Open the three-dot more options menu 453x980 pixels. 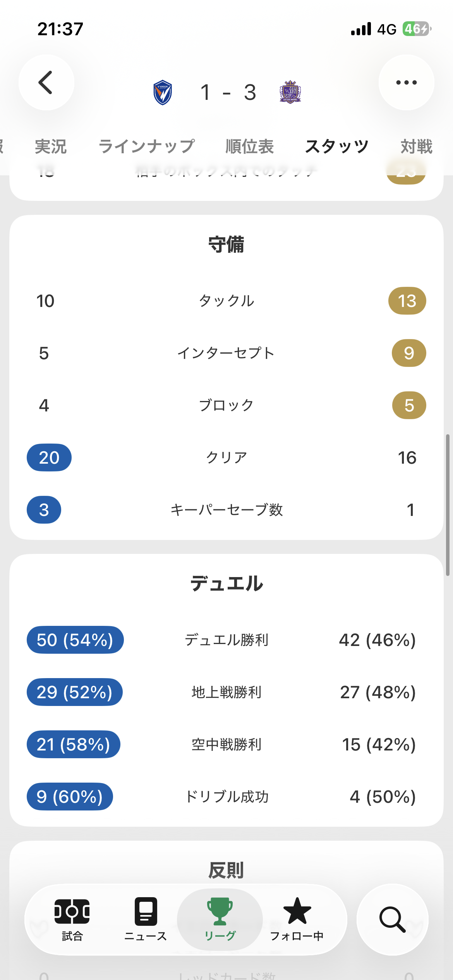pyautogui.click(x=406, y=82)
